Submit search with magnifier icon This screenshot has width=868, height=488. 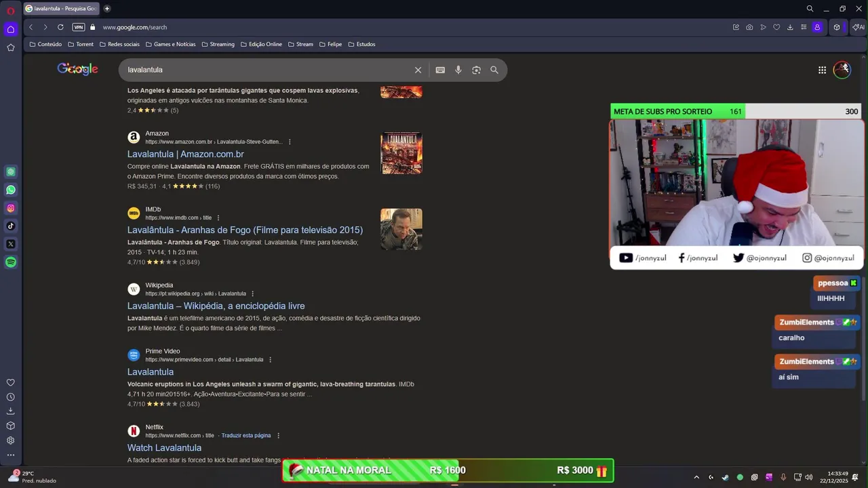pos(494,70)
